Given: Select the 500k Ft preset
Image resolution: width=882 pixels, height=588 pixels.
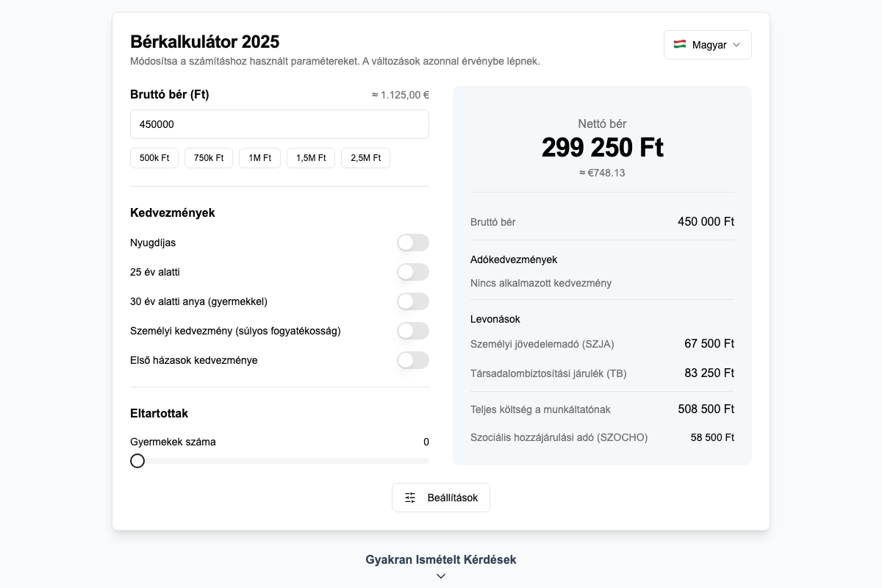Looking at the screenshot, I should 154,157.
